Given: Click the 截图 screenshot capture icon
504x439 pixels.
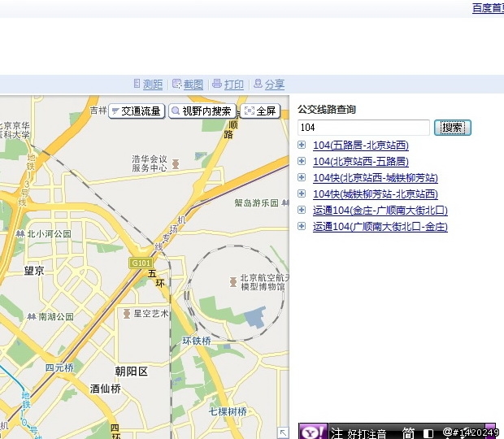Looking at the screenshot, I should click(x=177, y=84).
